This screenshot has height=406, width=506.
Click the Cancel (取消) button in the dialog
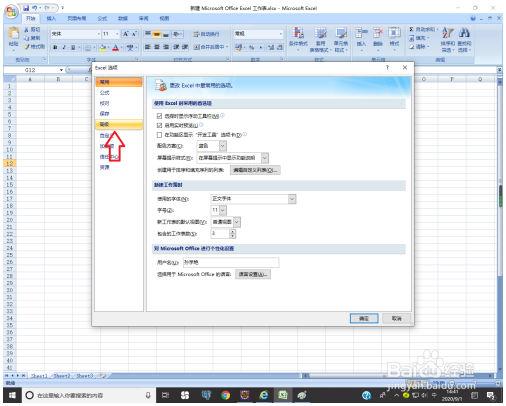(396, 318)
